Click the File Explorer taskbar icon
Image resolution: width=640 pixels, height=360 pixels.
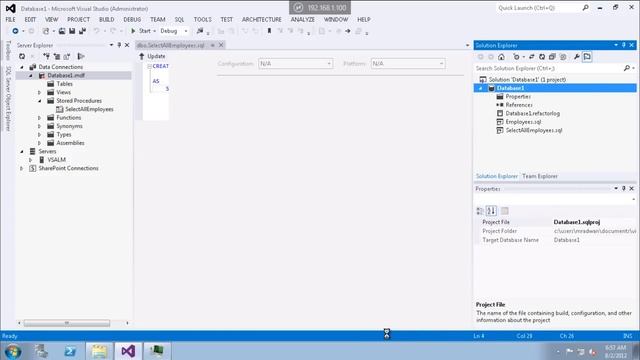point(99,351)
